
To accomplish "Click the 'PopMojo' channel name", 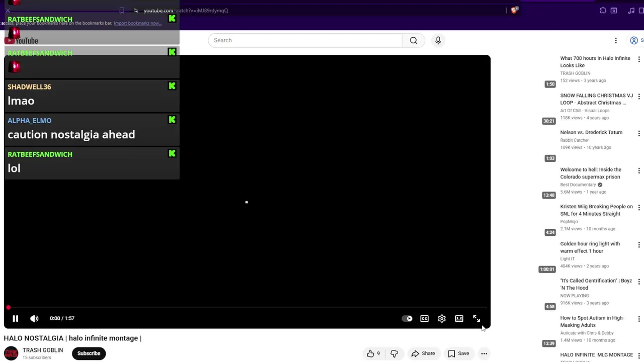I will coord(569,222).
